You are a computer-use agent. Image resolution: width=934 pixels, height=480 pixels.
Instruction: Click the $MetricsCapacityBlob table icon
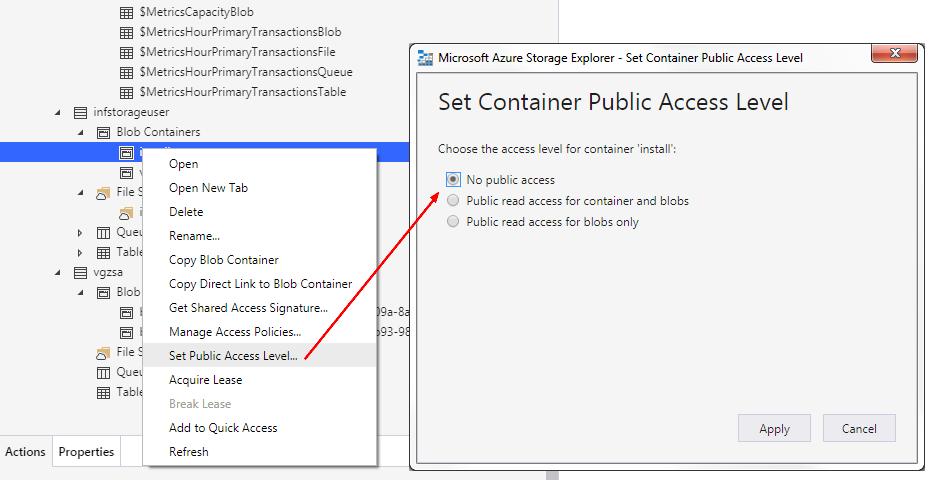pos(126,13)
